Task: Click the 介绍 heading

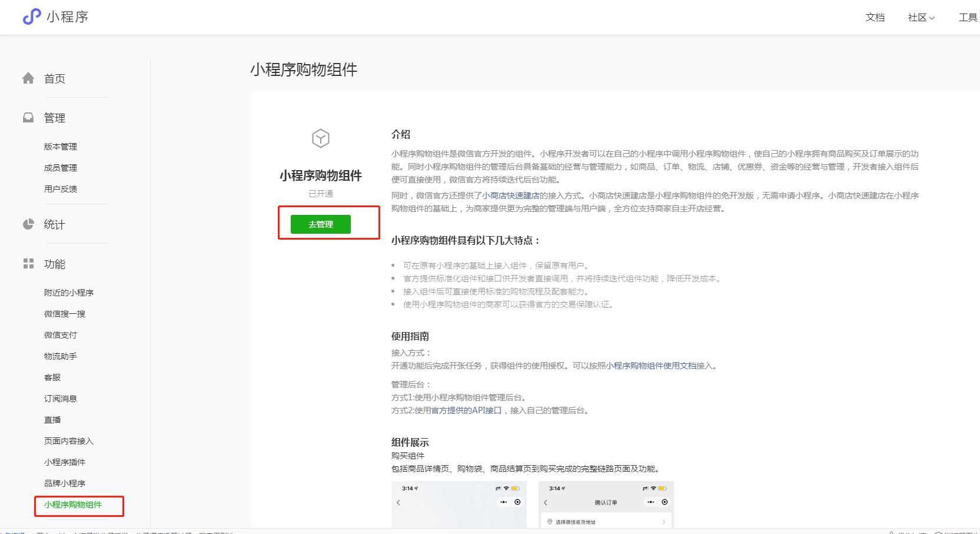Action: pos(401,134)
